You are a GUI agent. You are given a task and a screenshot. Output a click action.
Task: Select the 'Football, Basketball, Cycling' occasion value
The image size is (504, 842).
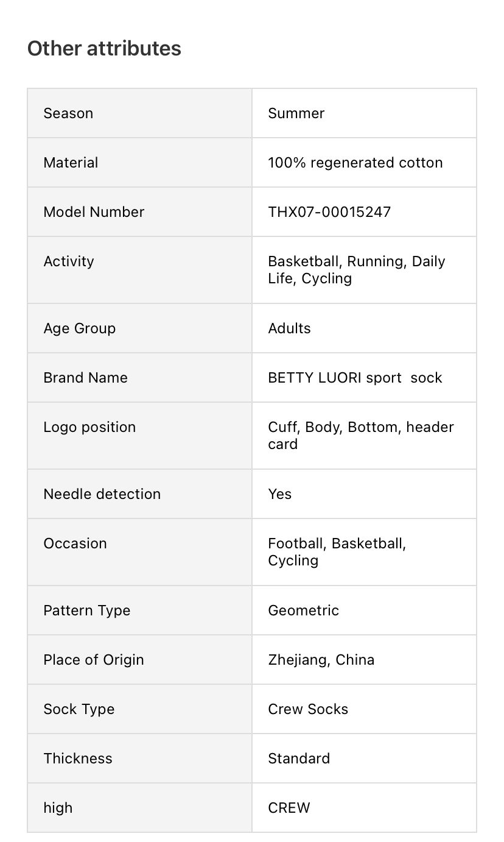pos(337,552)
